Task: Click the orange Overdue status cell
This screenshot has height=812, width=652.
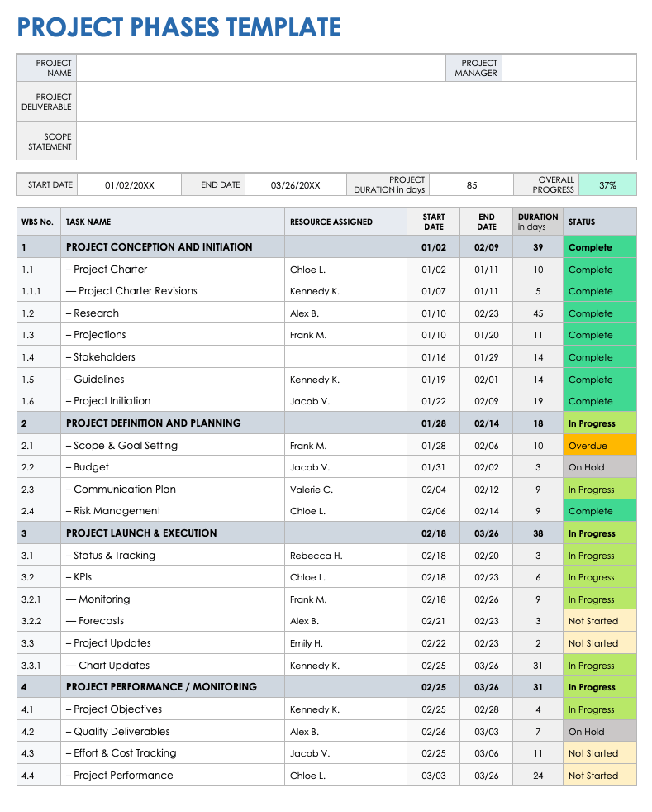Action: coord(599,446)
